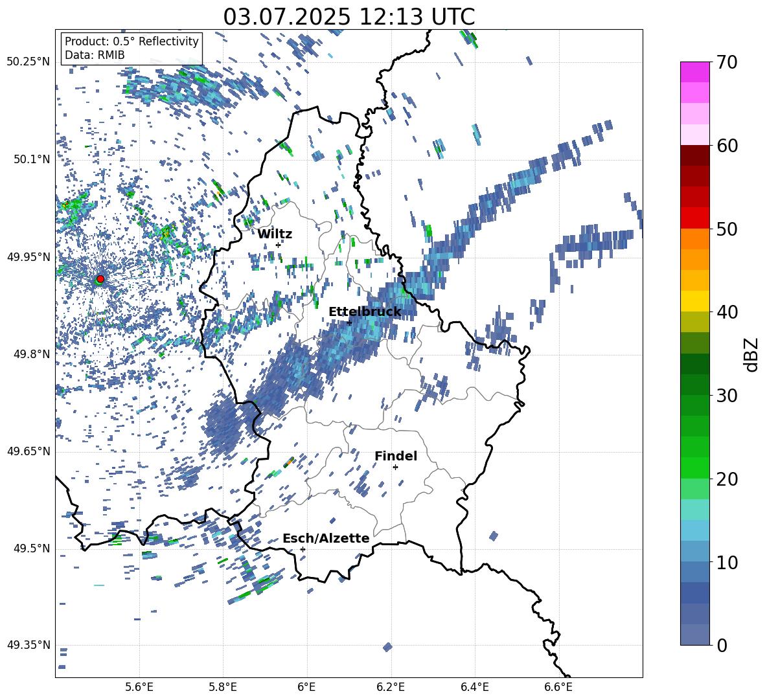Click the 49.65°N latitude label
The width and height of the screenshot is (767, 700).
coord(29,451)
